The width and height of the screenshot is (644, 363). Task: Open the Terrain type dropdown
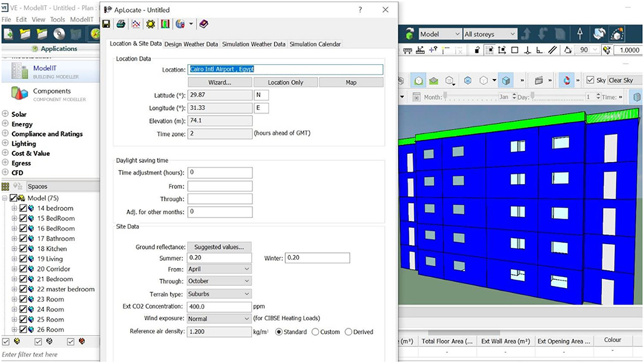pyautogui.click(x=219, y=294)
